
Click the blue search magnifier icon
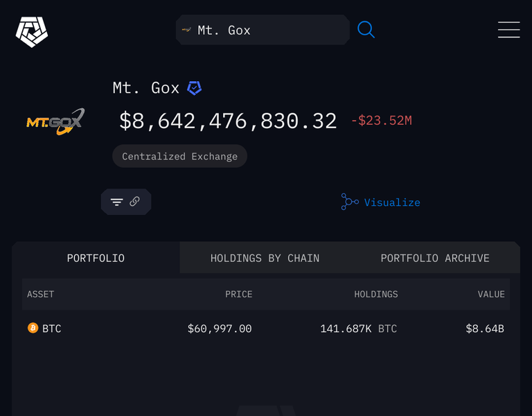click(x=366, y=30)
